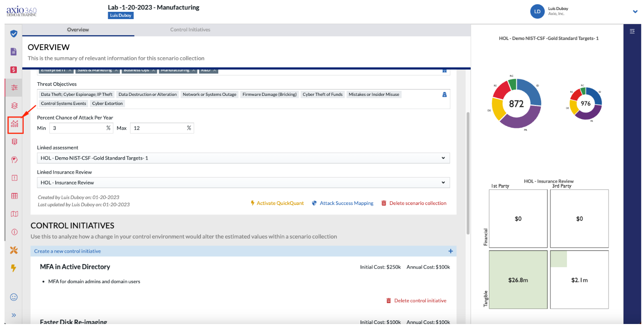
Task: Open the map icon in the sidebar
Action: point(14,214)
